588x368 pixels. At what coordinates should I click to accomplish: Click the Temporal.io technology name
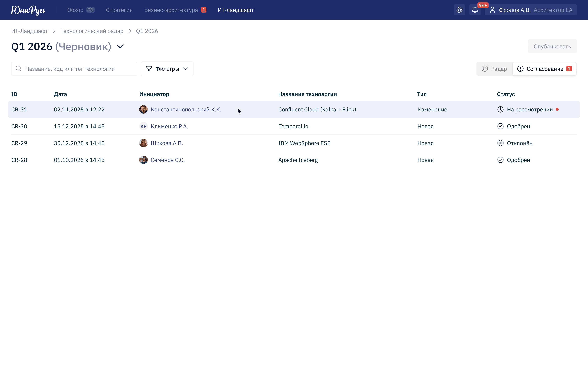(x=293, y=126)
